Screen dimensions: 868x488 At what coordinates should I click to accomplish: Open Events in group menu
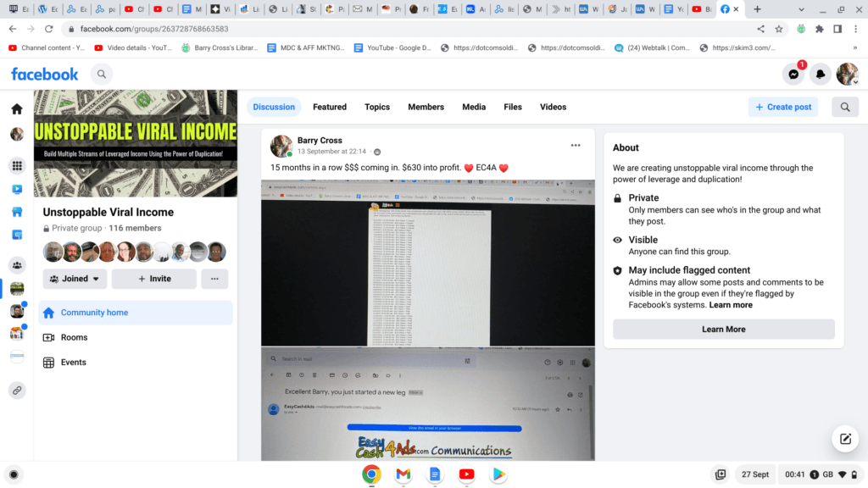[x=136, y=363]
